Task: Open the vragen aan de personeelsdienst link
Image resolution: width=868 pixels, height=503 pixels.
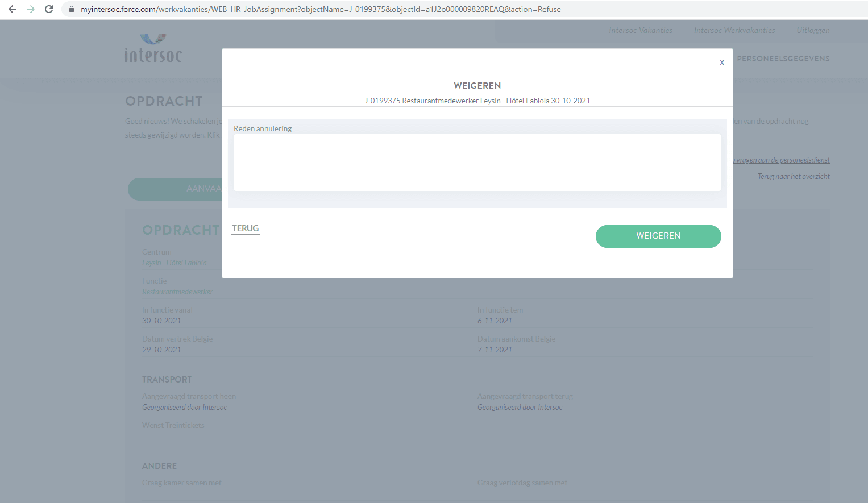Action: [782, 160]
